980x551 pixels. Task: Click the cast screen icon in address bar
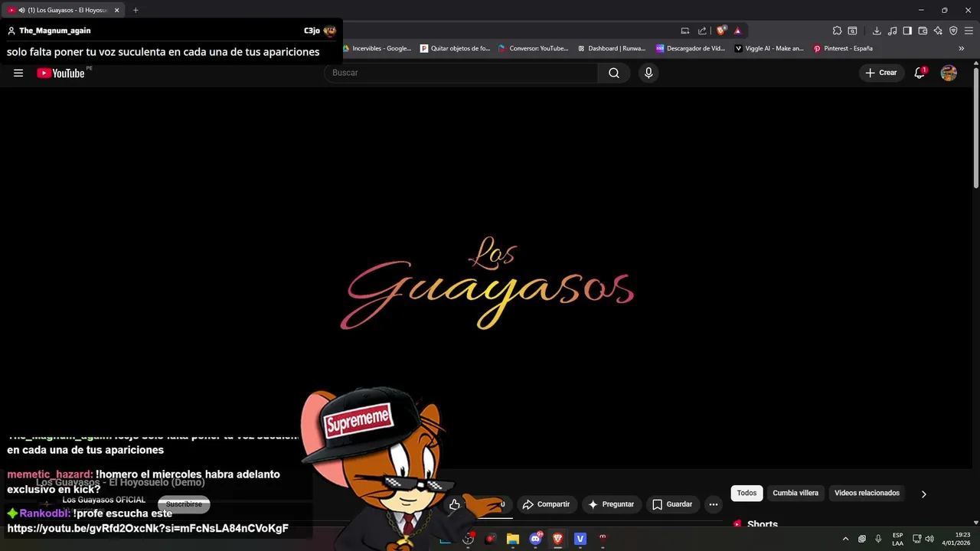[685, 31]
